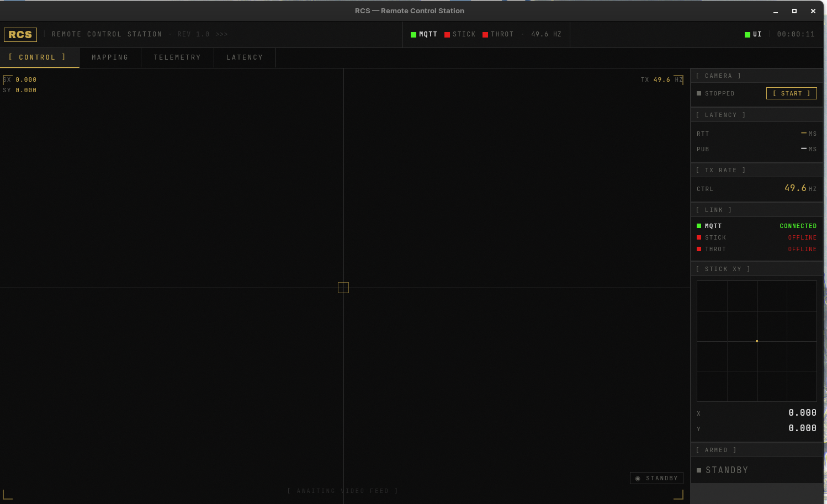Viewport: 827px width, 504px height.
Task: Click the LATENCY panel header
Action: coord(757,115)
